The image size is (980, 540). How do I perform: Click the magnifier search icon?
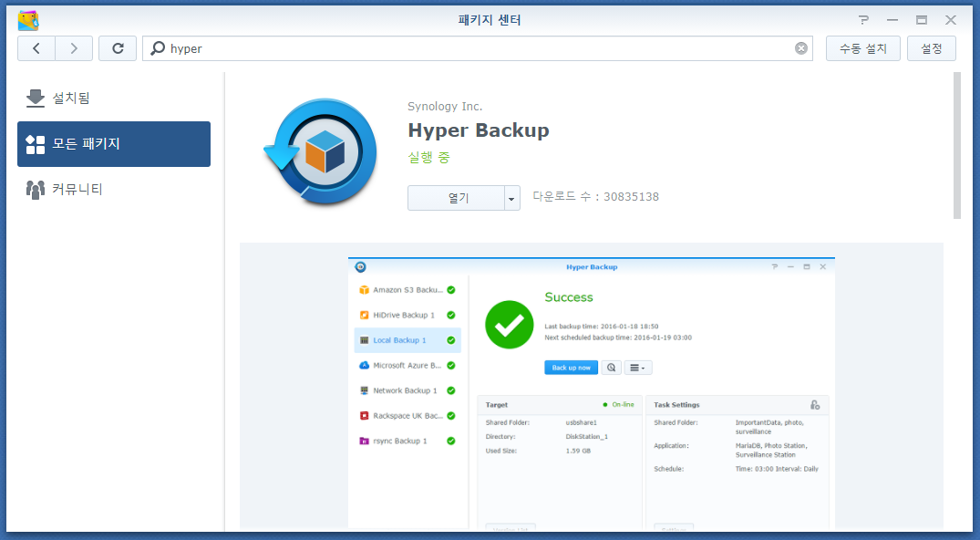[158, 48]
